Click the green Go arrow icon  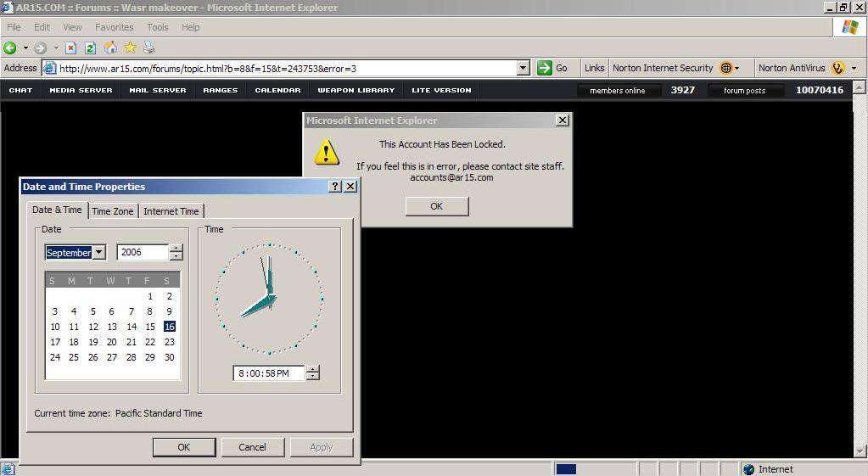click(x=545, y=68)
